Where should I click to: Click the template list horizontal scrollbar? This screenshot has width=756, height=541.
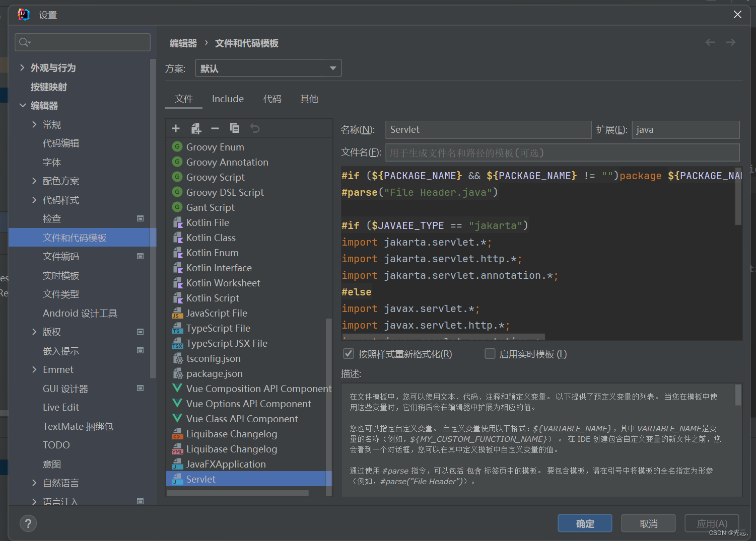click(237, 493)
